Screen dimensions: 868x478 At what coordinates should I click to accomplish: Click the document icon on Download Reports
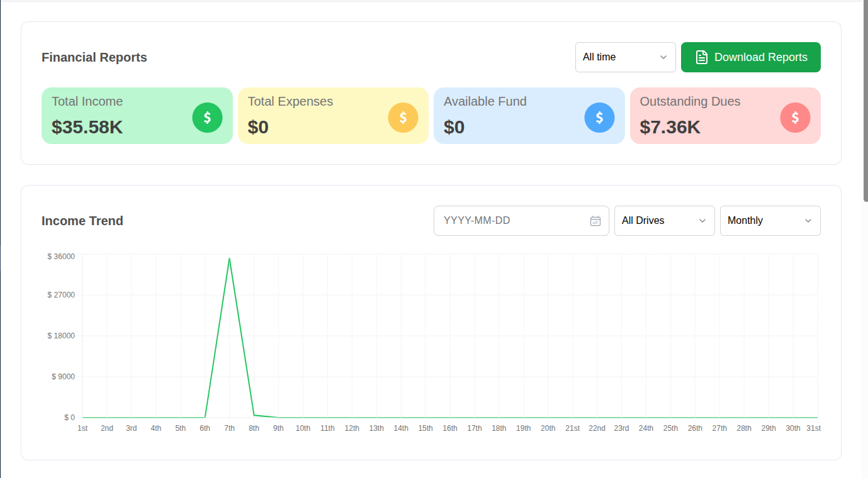tap(701, 57)
